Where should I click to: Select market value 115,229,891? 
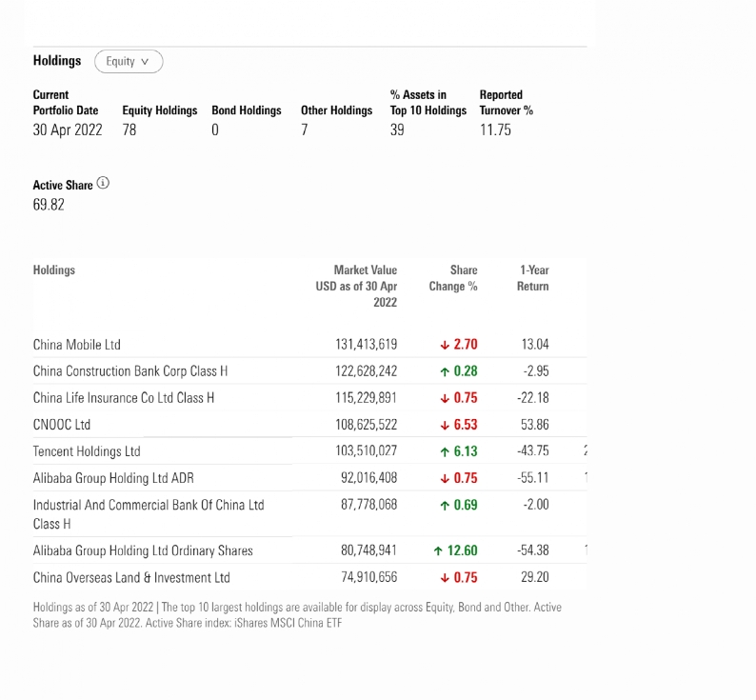367,398
